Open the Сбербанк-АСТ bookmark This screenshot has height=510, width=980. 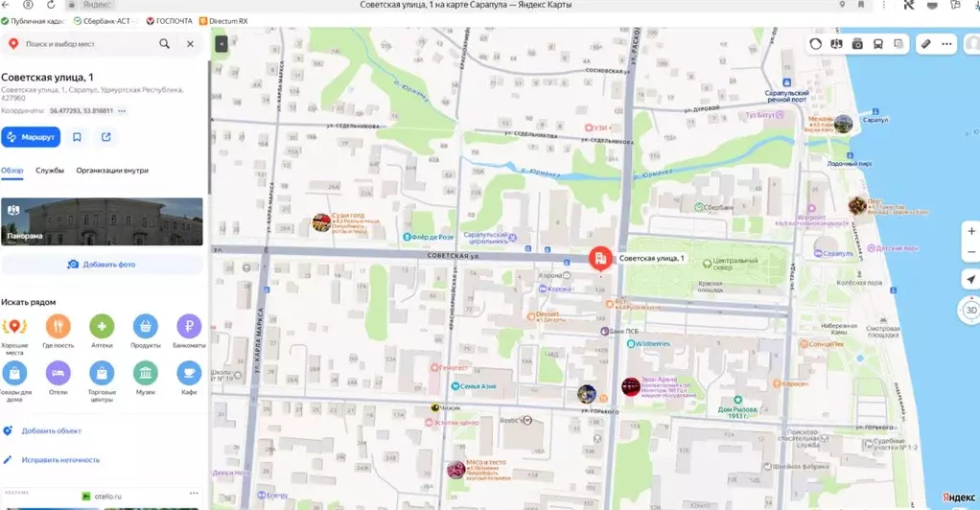click(x=104, y=21)
